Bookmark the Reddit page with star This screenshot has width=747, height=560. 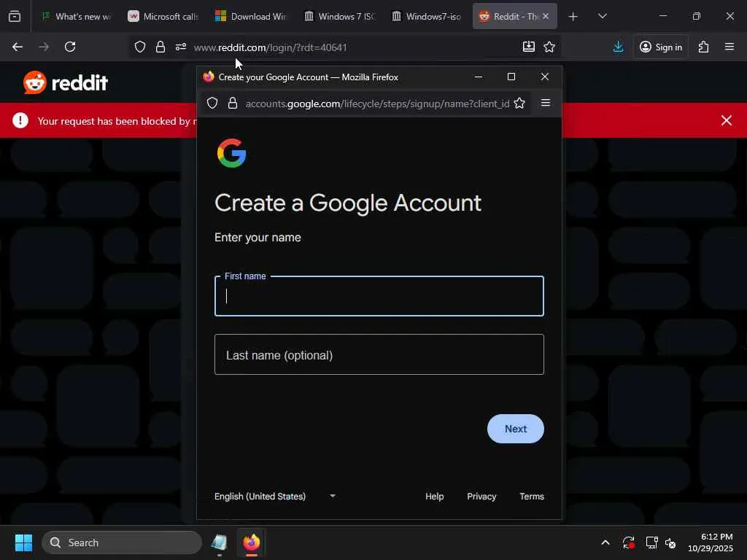pyautogui.click(x=549, y=47)
